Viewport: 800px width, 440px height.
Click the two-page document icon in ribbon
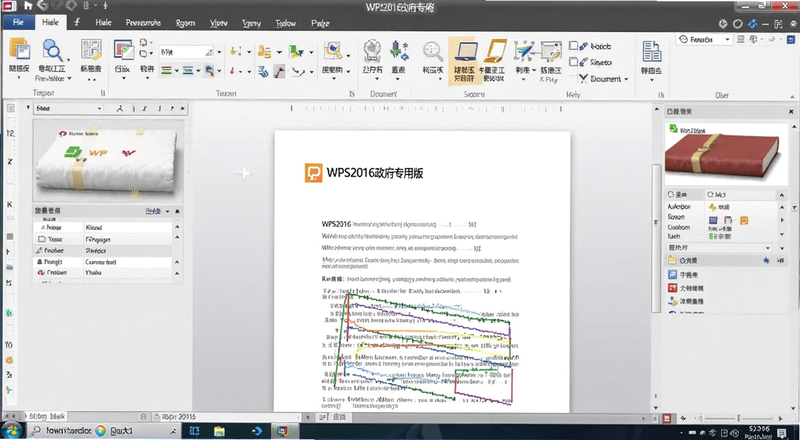point(652,51)
